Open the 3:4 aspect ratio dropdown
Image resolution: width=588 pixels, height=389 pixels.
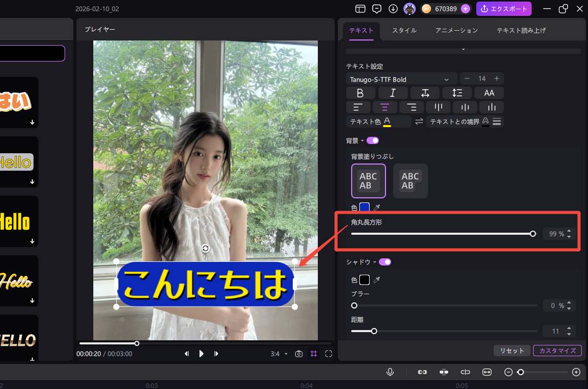coord(279,354)
